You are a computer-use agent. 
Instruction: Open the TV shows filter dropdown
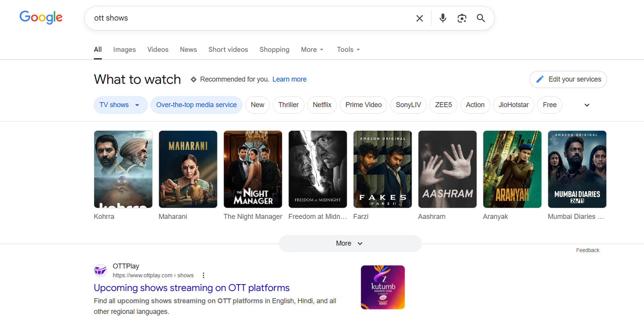tap(120, 105)
